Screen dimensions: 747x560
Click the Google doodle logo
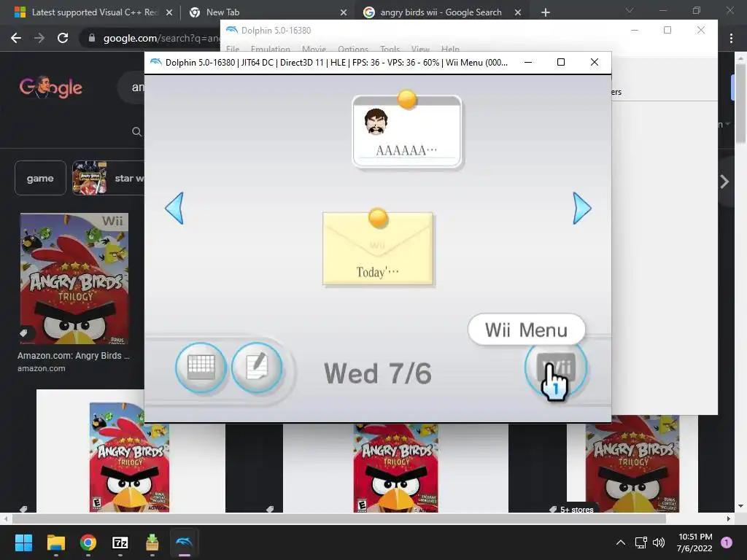point(51,87)
